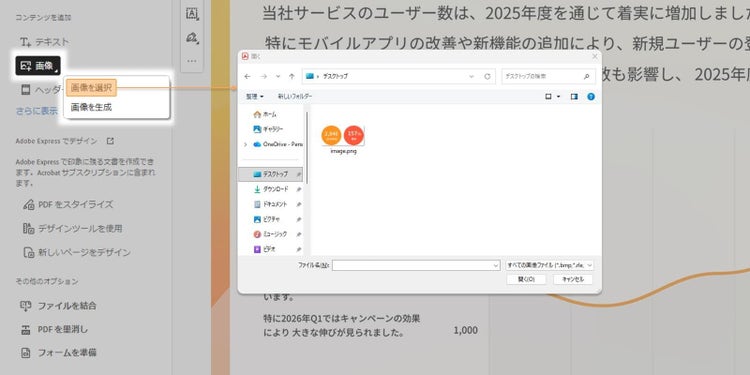
Task: Select フォームを準備 option
Action: pyautogui.click(x=58, y=353)
